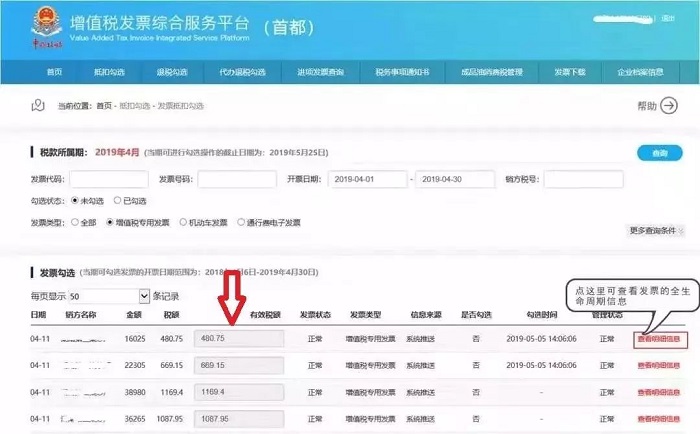This screenshot has height=434, width=700.
Task: Go to 发票下载 tab
Action: (570, 72)
